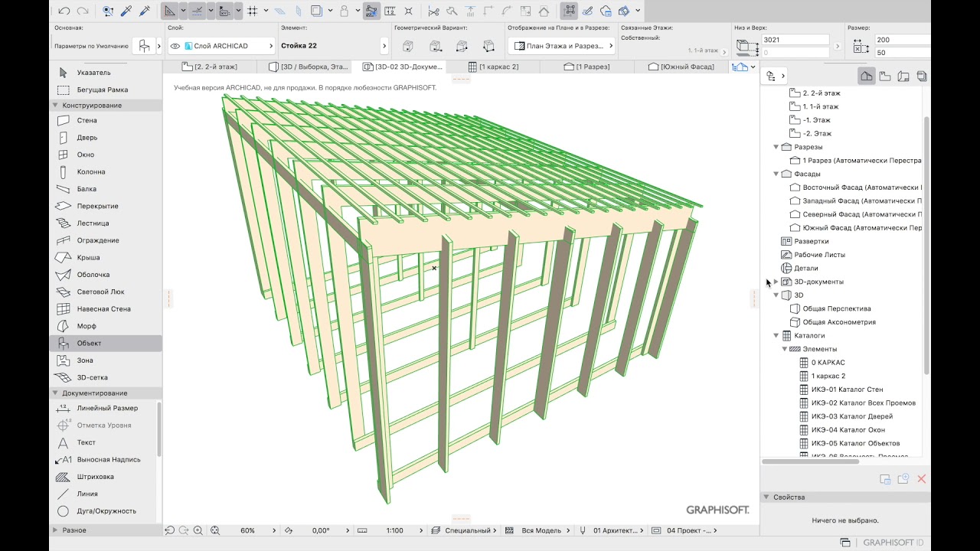
Task: Open the tab overview dropdown icon
Action: [x=744, y=67]
